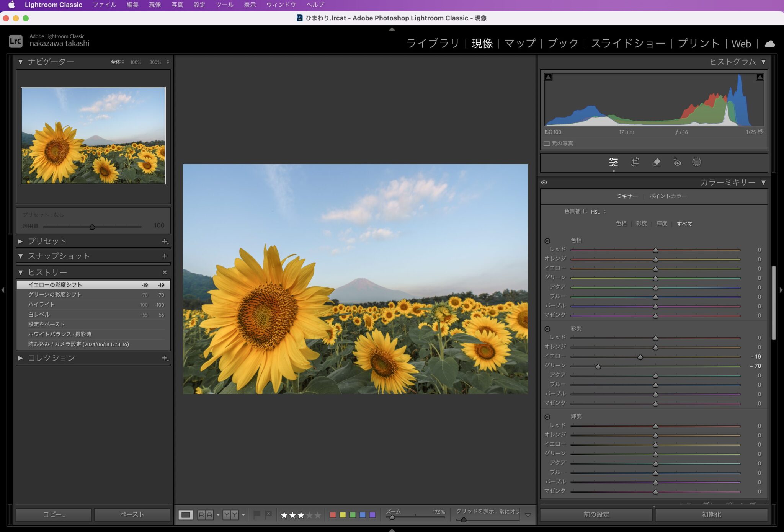Toggle shadow clipping indicator in histogram
Viewport: 784px width, 532px height.
point(548,77)
